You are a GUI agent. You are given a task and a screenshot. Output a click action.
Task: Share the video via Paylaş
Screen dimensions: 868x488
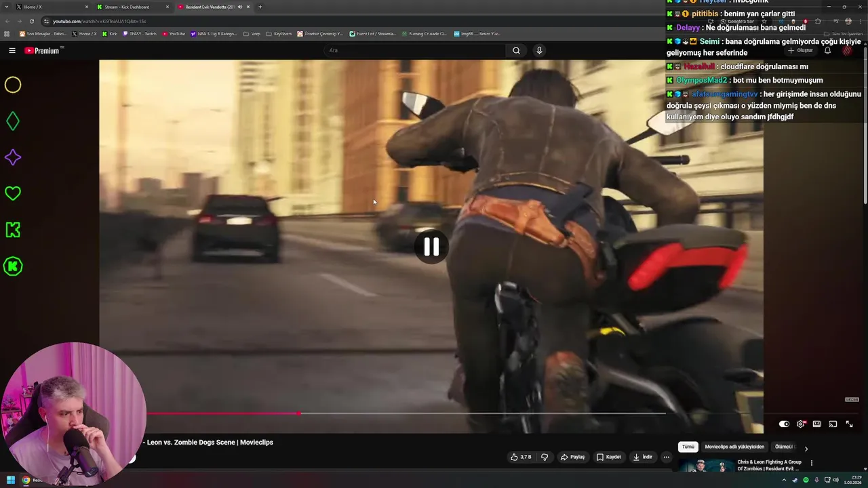tap(572, 457)
